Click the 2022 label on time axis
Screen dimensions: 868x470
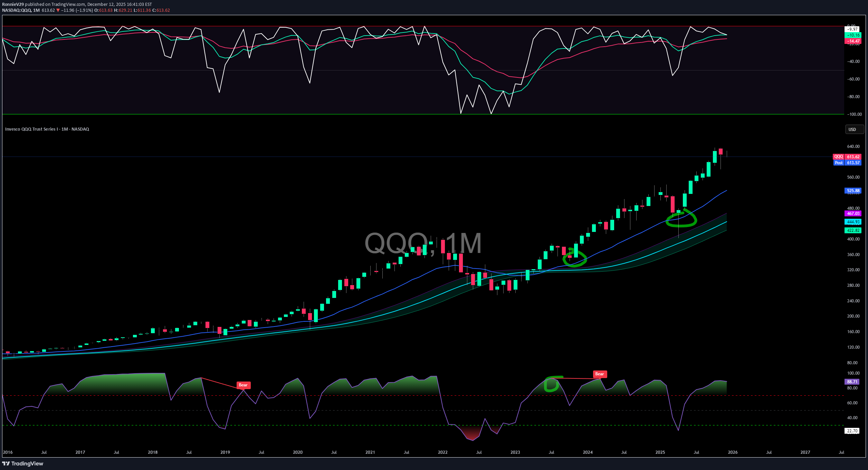pyautogui.click(x=442, y=452)
